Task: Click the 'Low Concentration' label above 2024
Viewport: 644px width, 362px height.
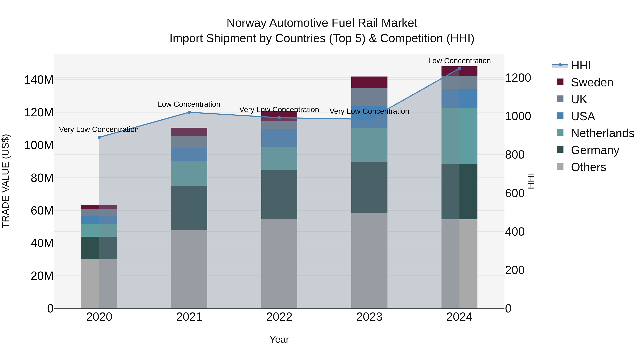Action: [x=460, y=61]
